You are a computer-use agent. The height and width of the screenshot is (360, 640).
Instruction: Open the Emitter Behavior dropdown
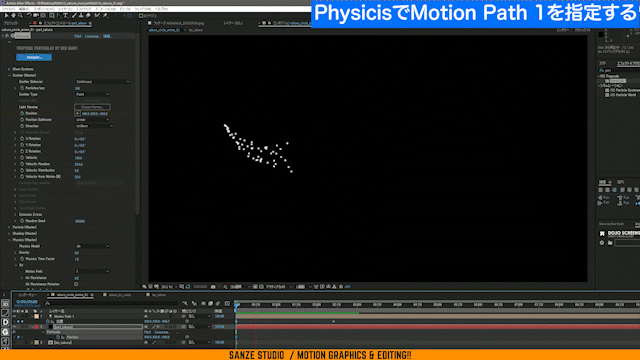tap(102, 82)
